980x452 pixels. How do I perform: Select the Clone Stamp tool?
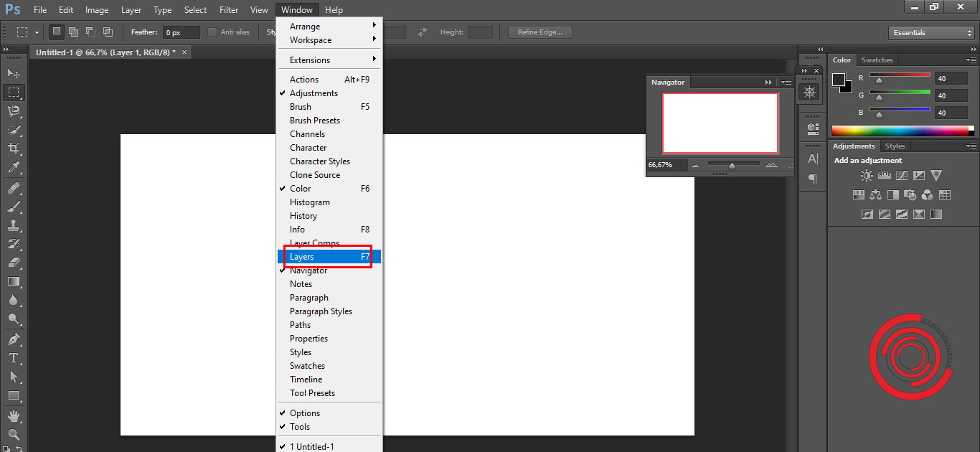pos(14,225)
